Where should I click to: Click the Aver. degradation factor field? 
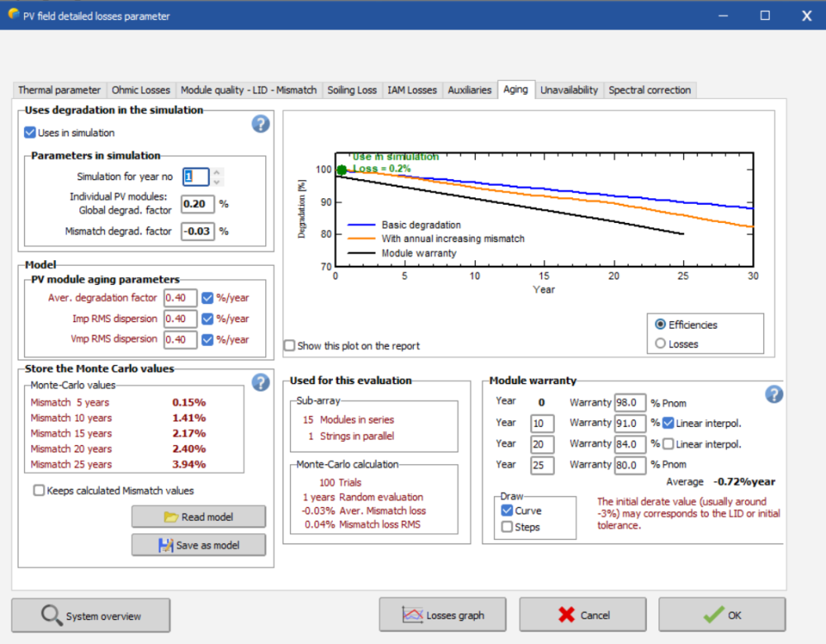coord(180,298)
